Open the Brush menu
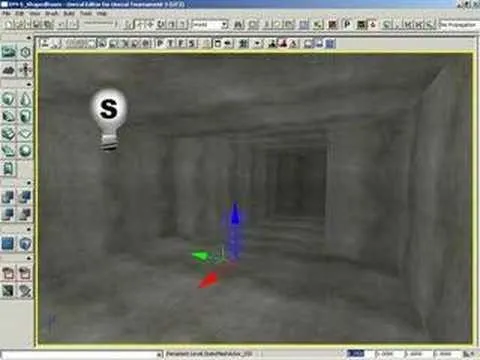Screen dimensions: 480x360 (52, 13)
